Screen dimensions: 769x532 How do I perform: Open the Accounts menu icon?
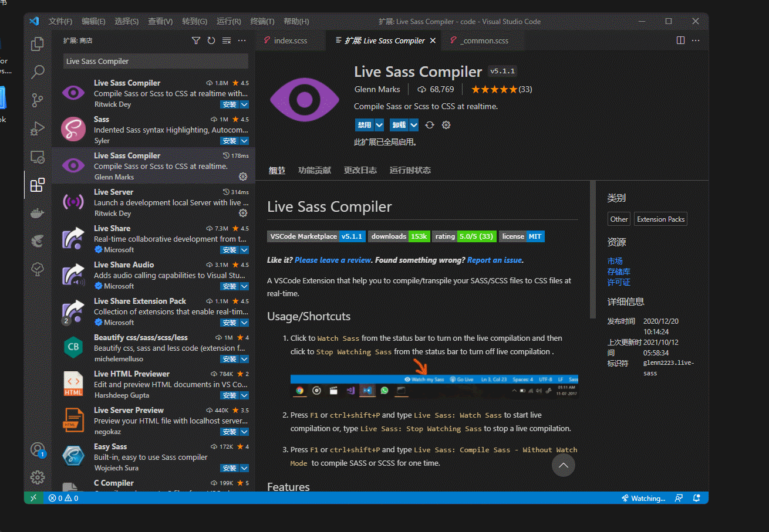[38, 450]
